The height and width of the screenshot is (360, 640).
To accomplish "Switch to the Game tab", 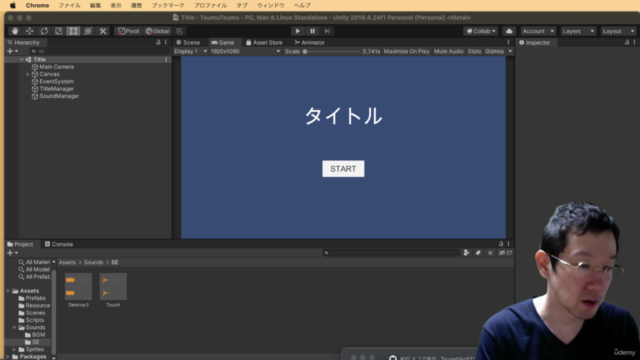I will coord(223,42).
